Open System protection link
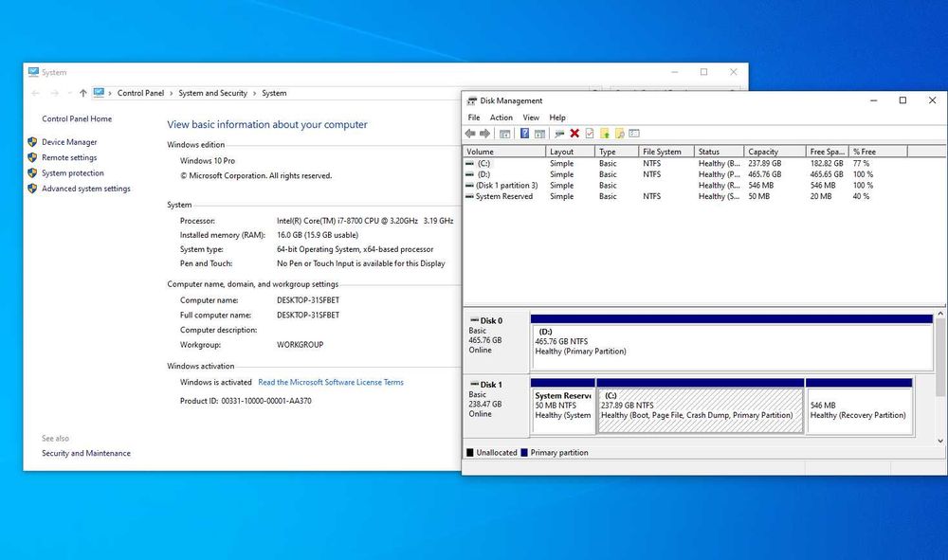 (x=73, y=173)
